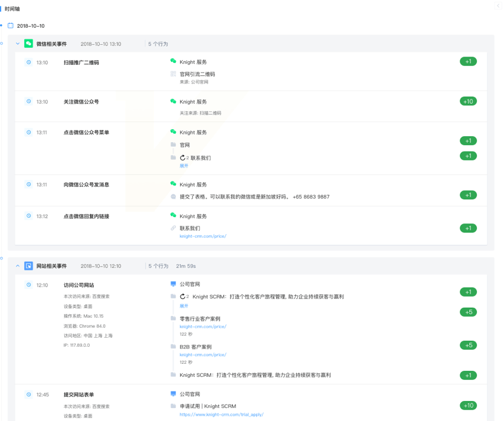
Task: Click +1 score badge beside 官网 menu
Action: click(x=469, y=141)
